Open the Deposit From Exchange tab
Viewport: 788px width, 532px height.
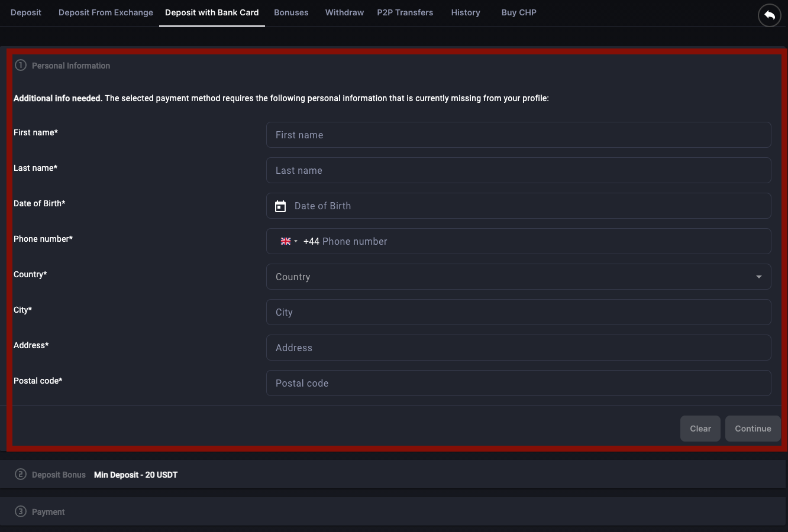[x=106, y=12]
